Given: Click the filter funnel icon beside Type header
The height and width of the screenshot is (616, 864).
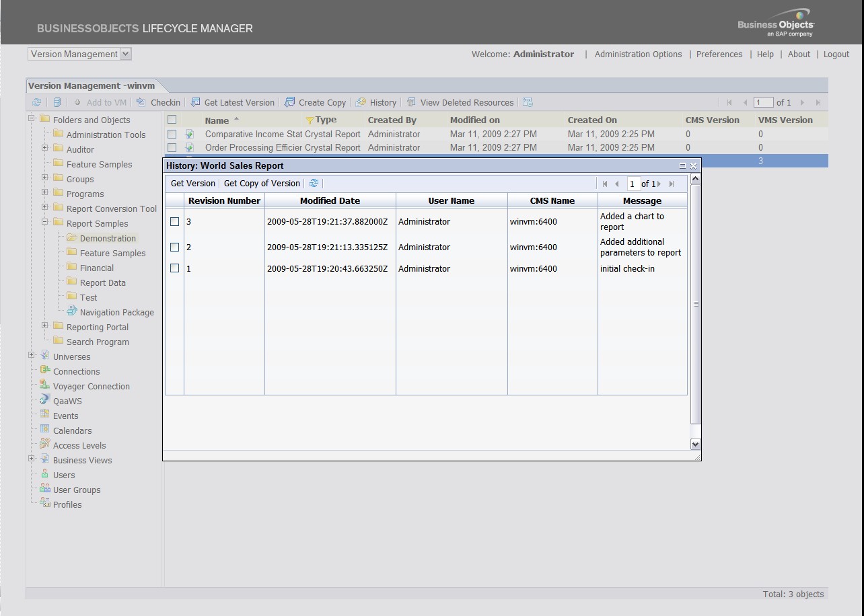Looking at the screenshot, I should tap(310, 120).
